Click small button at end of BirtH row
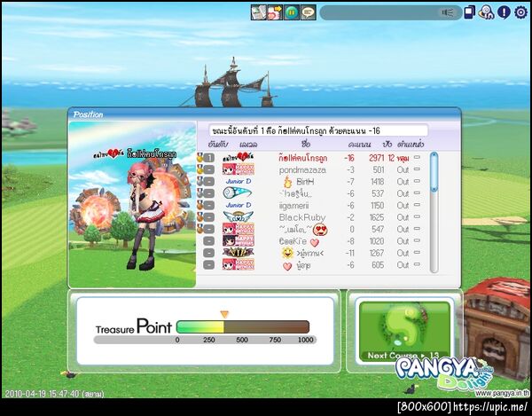The height and width of the screenshot is (416, 532). (417, 181)
